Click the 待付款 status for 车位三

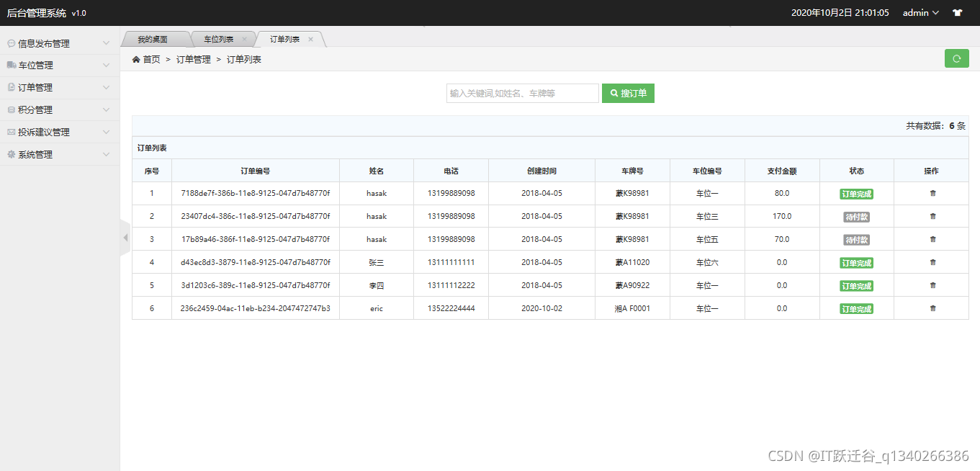click(x=856, y=217)
